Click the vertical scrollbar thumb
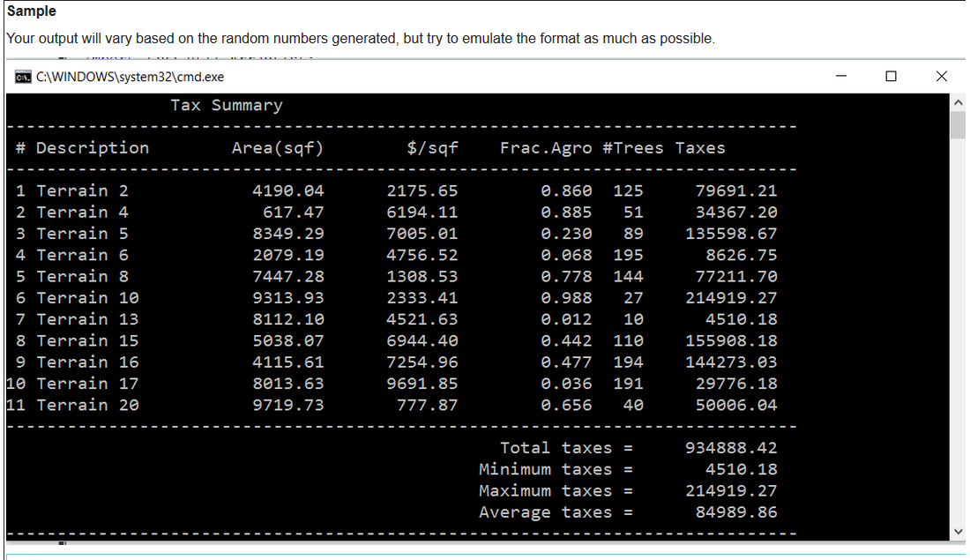The image size is (970, 560). coord(959,125)
